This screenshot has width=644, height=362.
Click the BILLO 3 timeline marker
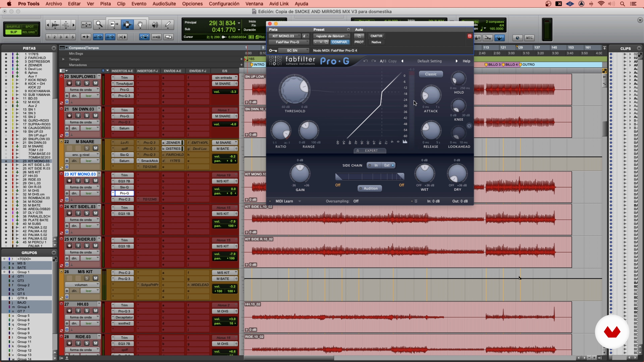(493, 65)
